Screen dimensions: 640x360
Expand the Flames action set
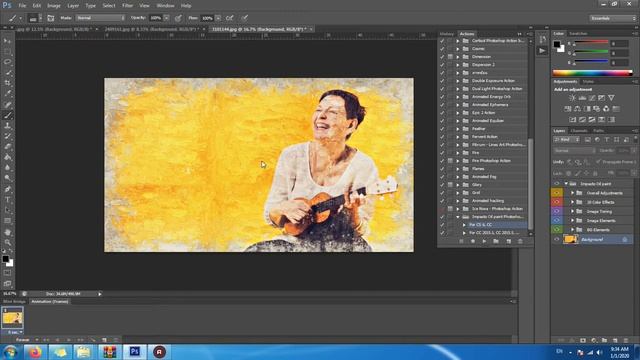[458, 169]
